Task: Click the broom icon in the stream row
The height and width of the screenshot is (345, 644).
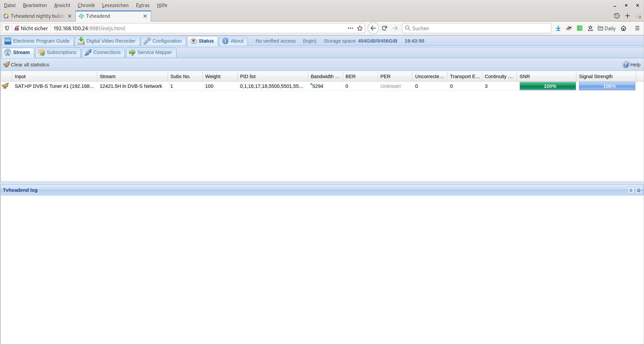Action: [x=5, y=86]
